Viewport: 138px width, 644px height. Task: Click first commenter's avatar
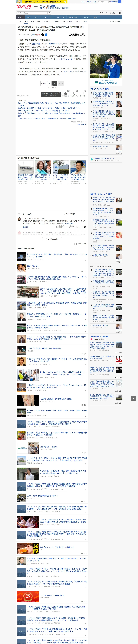point(19,219)
